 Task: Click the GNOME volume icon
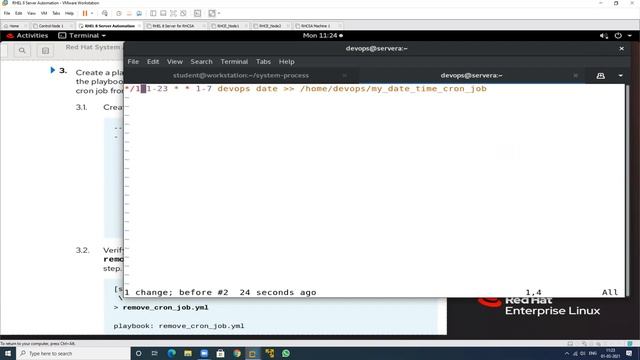(x=604, y=36)
